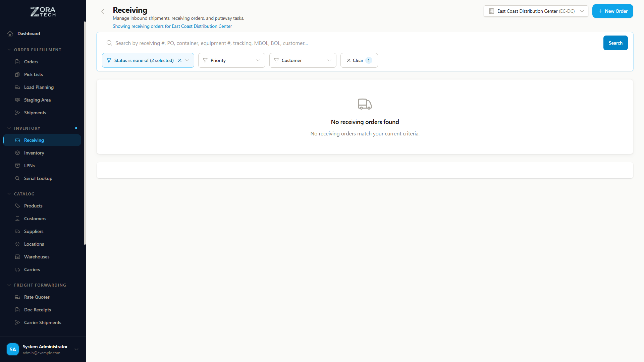Focus the receiving orders search field

click(x=356, y=43)
